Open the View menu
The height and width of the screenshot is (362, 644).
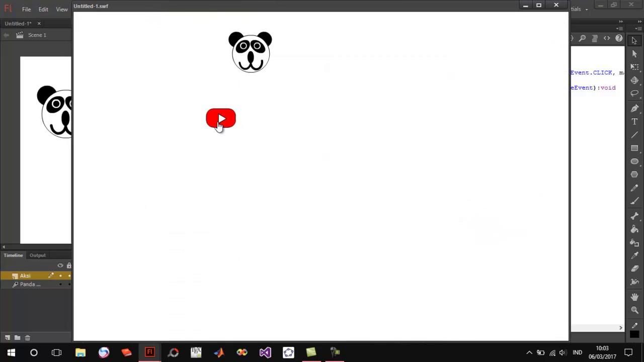click(62, 9)
